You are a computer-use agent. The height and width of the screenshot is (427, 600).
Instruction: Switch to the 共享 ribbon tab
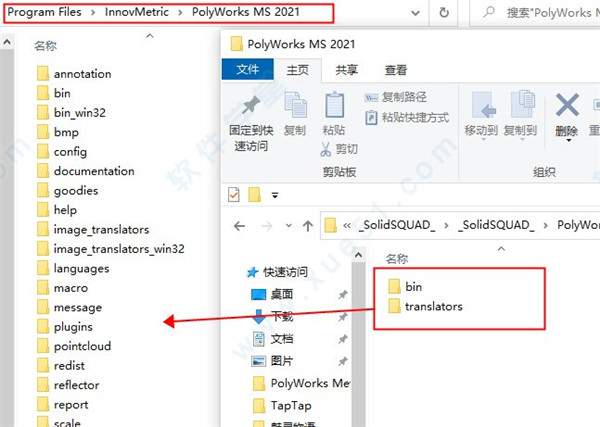346,70
